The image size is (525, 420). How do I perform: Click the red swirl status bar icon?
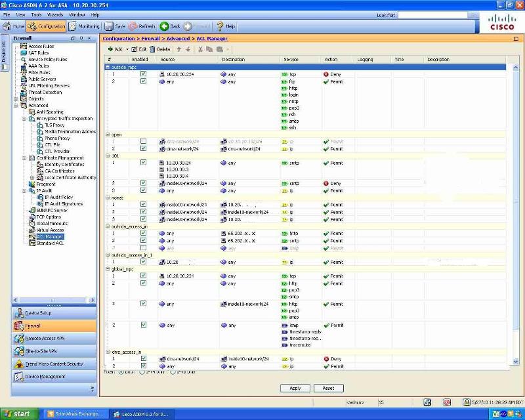[447, 402]
